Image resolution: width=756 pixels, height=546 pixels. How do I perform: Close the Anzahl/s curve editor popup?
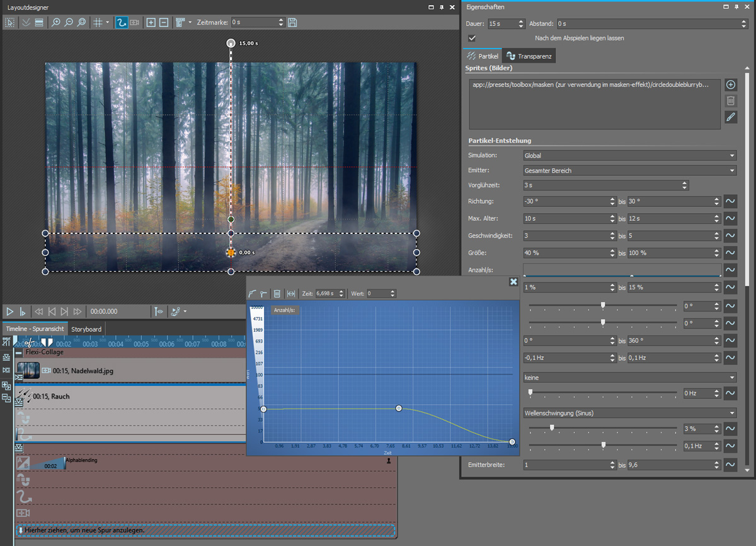point(513,282)
